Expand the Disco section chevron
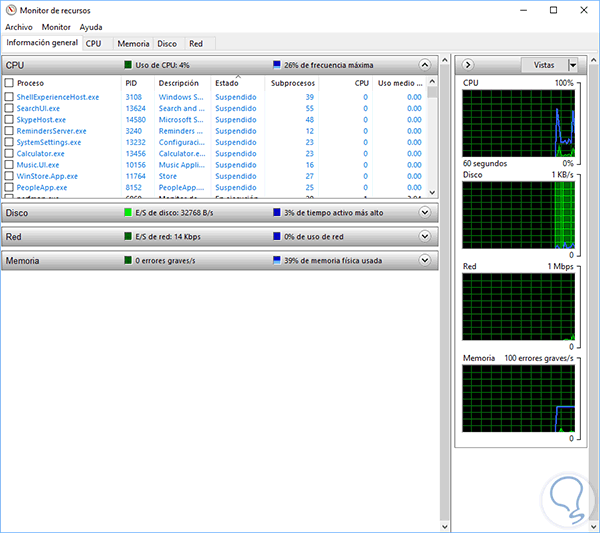The height and width of the screenshot is (533, 600). (425, 212)
